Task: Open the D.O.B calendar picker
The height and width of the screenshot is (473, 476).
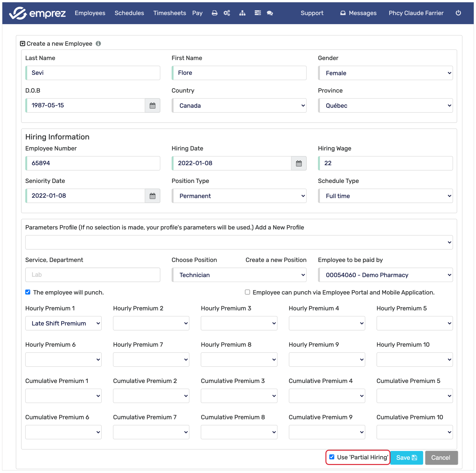Action: click(153, 106)
